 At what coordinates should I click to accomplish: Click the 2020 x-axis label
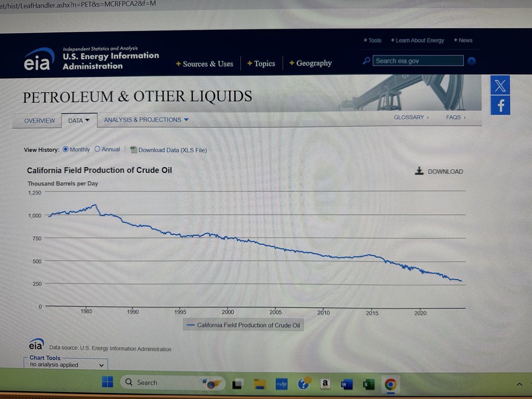420,313
